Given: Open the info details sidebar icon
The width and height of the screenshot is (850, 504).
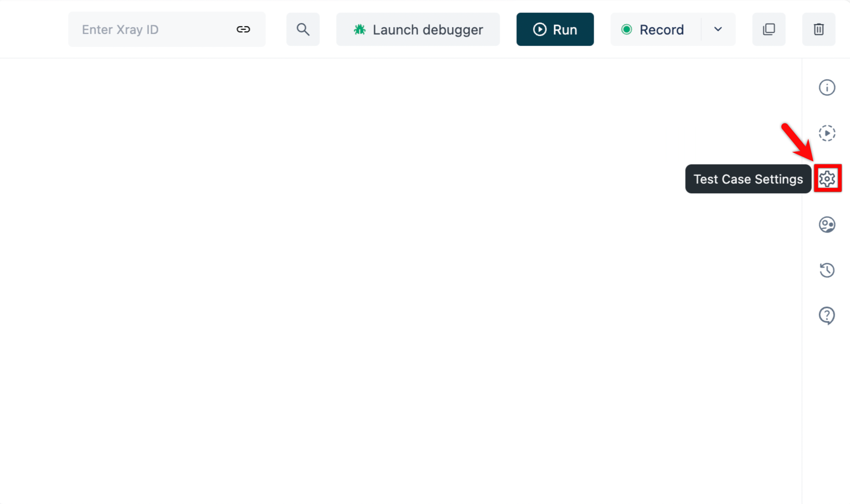Looking at the screenshot, I should point(827,87).
